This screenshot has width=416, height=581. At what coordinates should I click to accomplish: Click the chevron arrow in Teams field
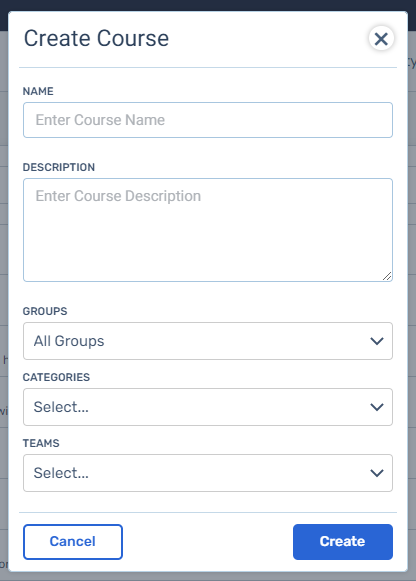pos(377,473)
